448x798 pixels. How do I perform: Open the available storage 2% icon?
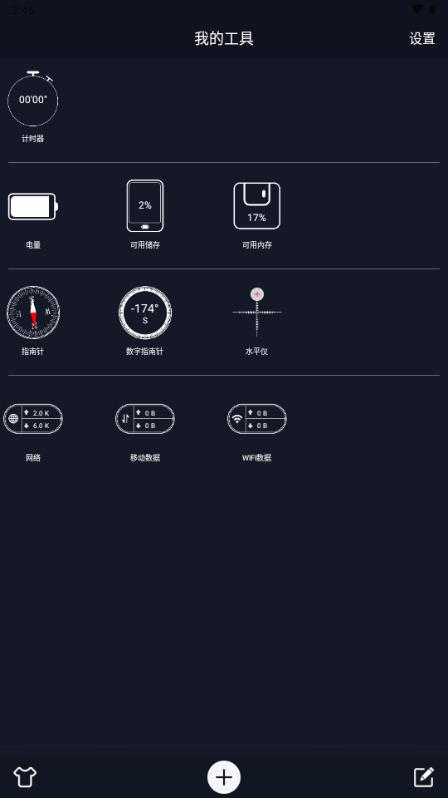145,206
